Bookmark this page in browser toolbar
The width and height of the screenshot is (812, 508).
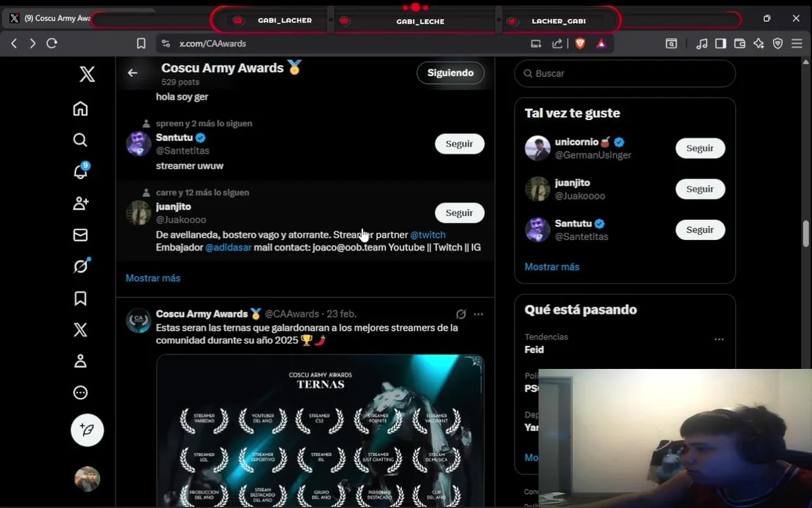point(141,44)
